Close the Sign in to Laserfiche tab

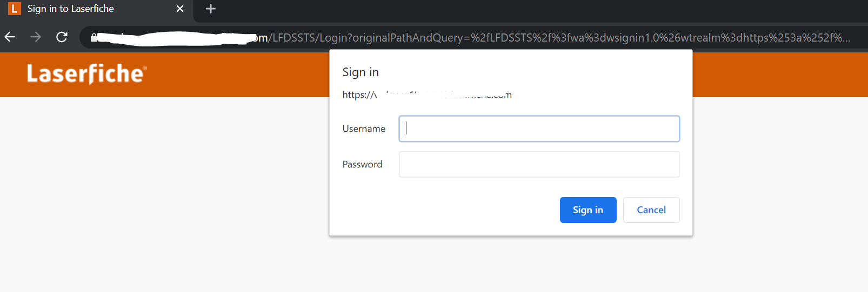180,9
